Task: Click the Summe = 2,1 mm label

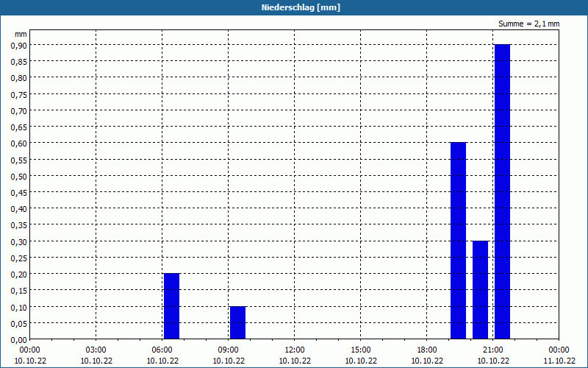Action: coord(528,24)
